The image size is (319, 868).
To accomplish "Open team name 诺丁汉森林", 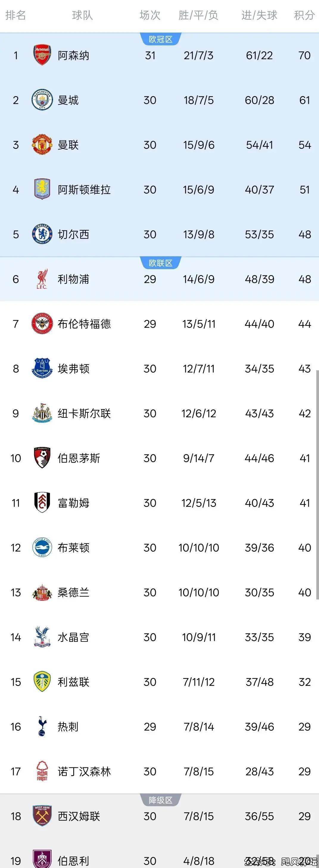I will (x=84, y=771).
